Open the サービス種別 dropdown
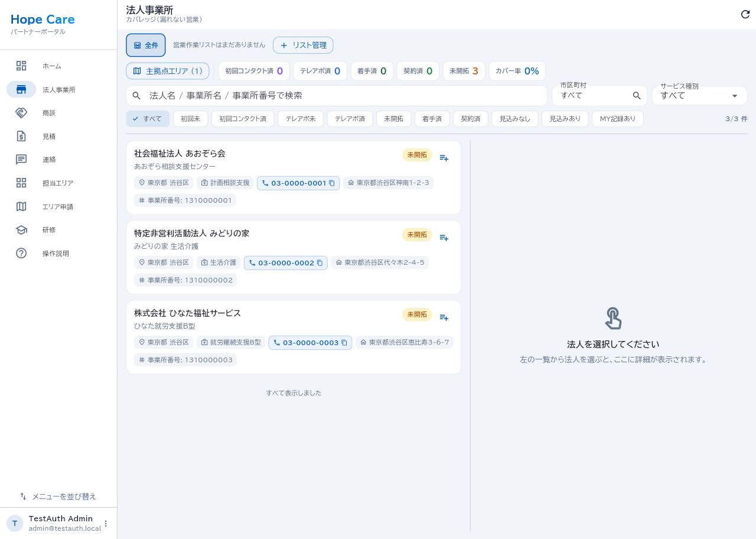The width and height of the screenshot is (756, 539). pyautogui.click(x=699, y=96)
